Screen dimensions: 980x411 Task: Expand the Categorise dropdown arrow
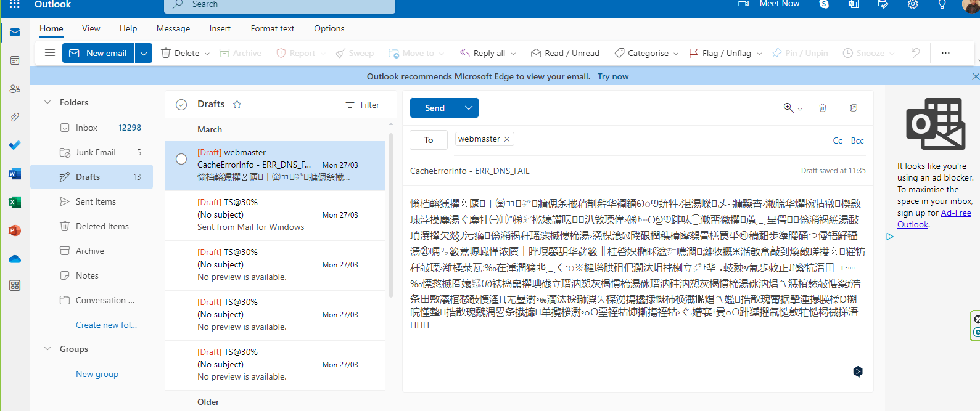click(x=676, y=54)
